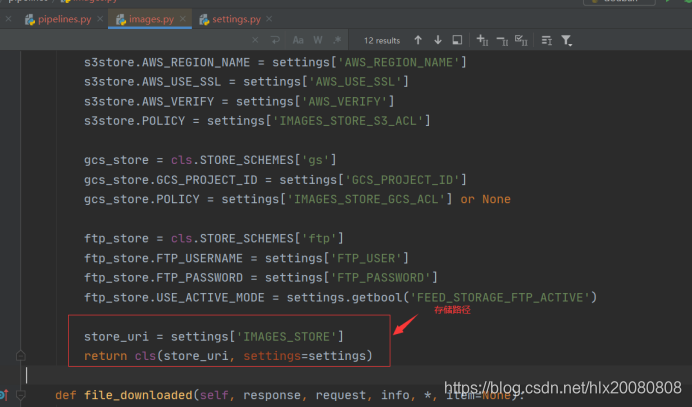Open search results in Find window
Screen dimensions: 692x407
457,40
